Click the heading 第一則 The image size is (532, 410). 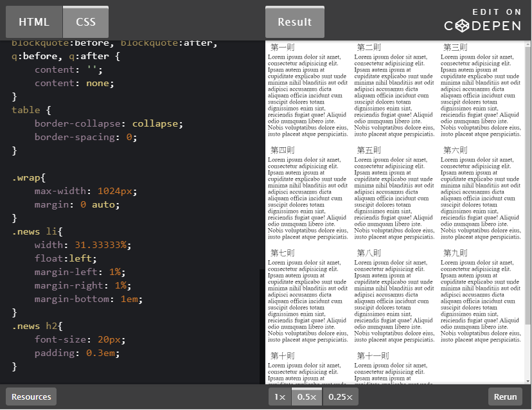pyautogui.click(x=283, y=47)
